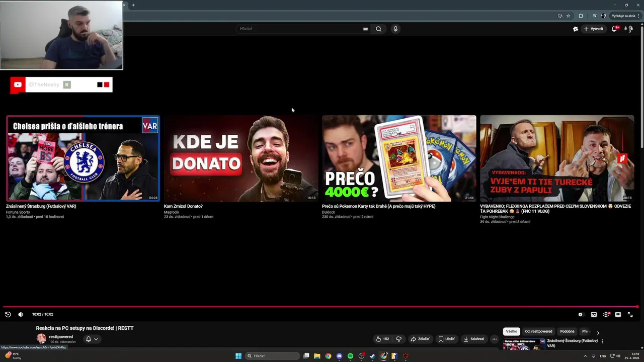The height and width of the screenshot is (362, 644).
Task: Open Discord from the taskbar
Action: [x=339, y=356]
